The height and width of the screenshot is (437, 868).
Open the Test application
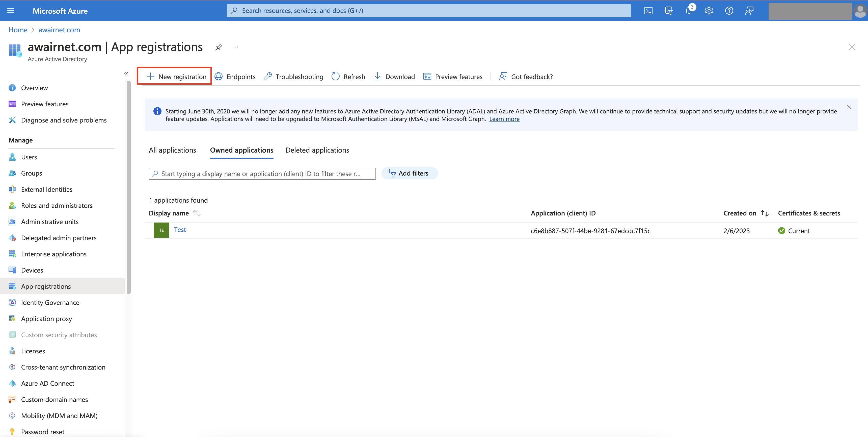pos(180,230)
